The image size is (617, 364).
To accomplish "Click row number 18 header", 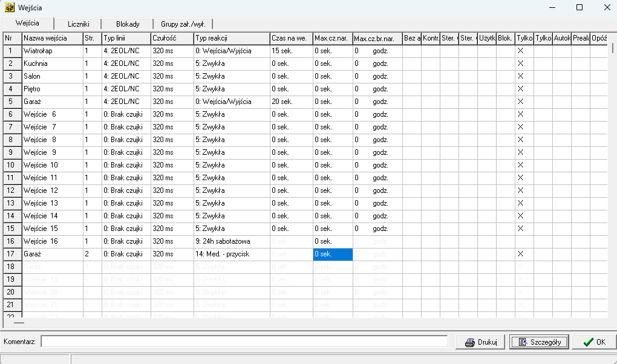I will point(13,267).
